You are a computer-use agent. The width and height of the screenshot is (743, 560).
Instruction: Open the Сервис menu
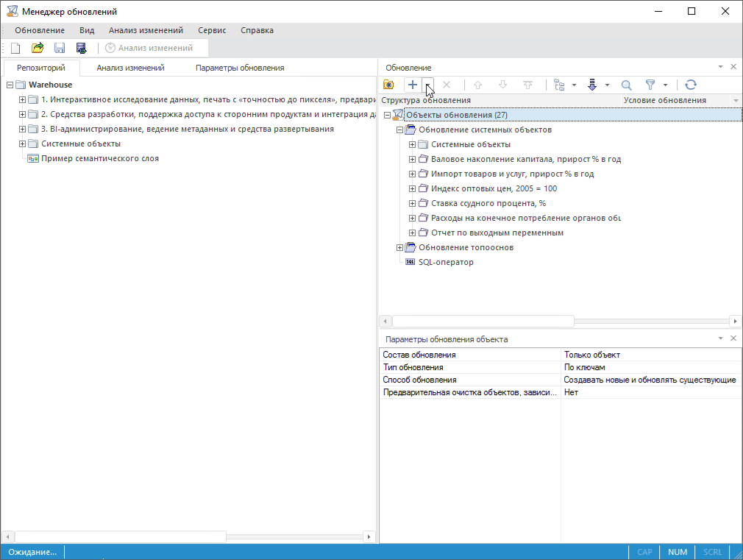(212, 30)
